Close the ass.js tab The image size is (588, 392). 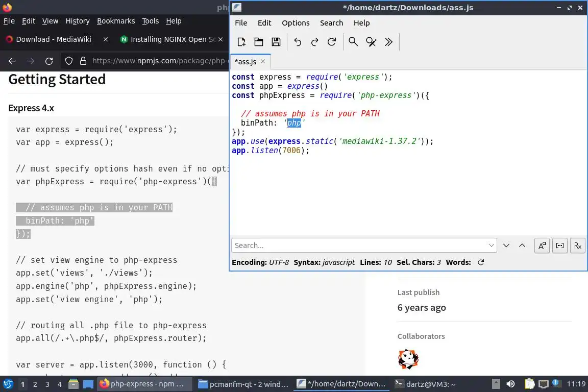tap(263, 61)
